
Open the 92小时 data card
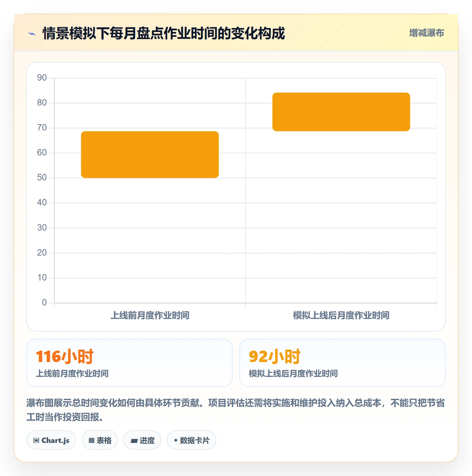coord(343,363)
